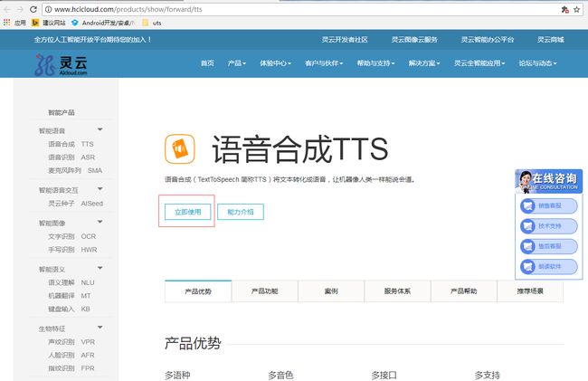Select 语义理解 NLU in sidebar
Viewport: 588px width, 381px height.
(x=71, y=282)
